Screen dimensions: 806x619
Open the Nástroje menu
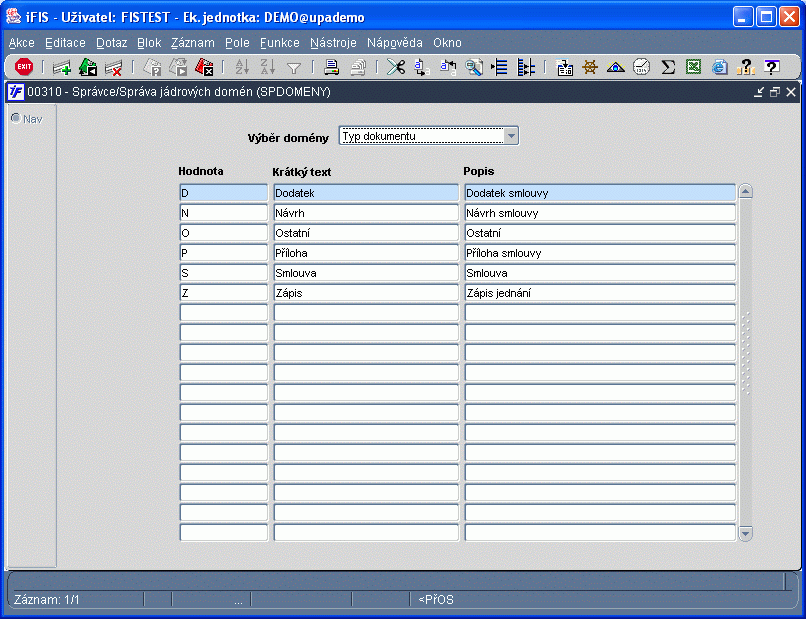(x=333, y=43)
